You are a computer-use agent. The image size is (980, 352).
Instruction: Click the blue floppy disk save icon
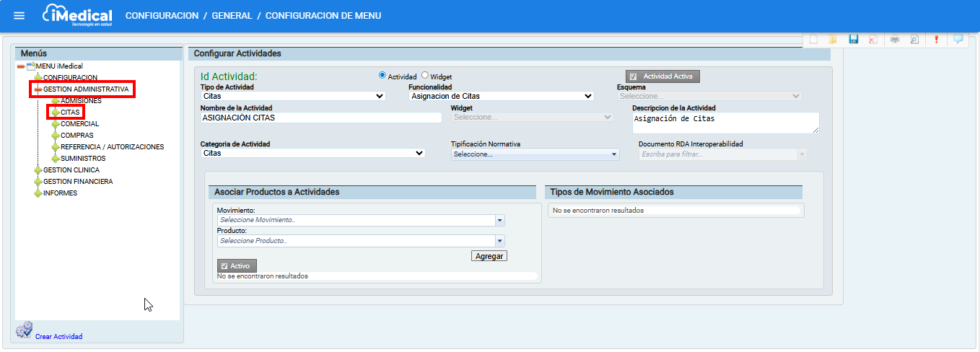[853, 40]
